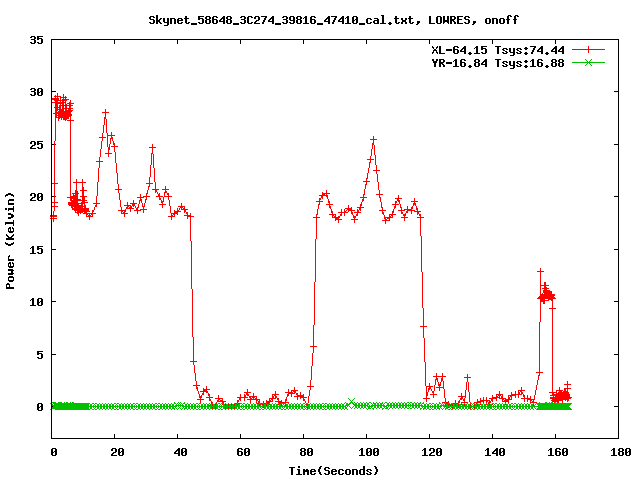The width and height of the screenshot is (640, 480).
Task: Click the y-axis tick label 5
Action: [x=40, y=355]
